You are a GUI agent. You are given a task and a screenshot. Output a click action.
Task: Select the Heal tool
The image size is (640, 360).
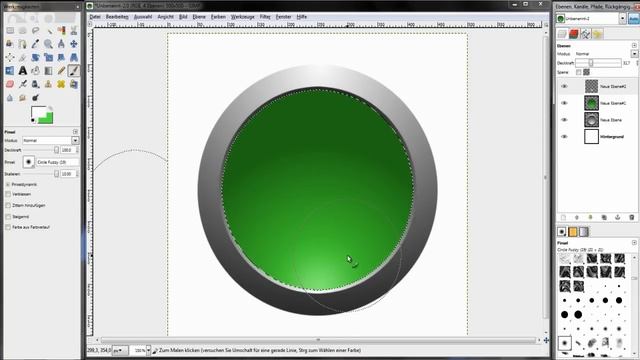[61, 84]
